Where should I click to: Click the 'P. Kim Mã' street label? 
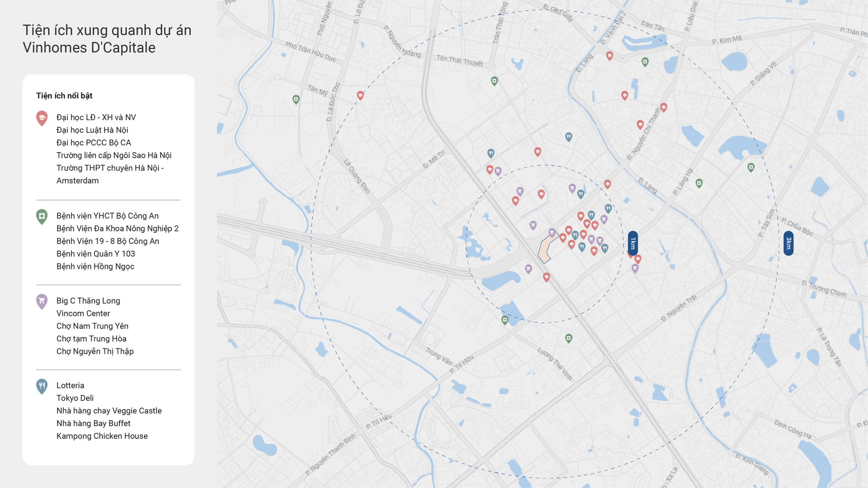point(727,40)
